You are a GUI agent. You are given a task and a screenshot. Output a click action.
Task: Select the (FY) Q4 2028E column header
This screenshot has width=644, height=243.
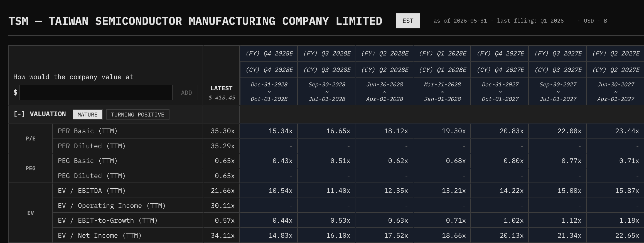pyautogui.click(x=269, y=54)
